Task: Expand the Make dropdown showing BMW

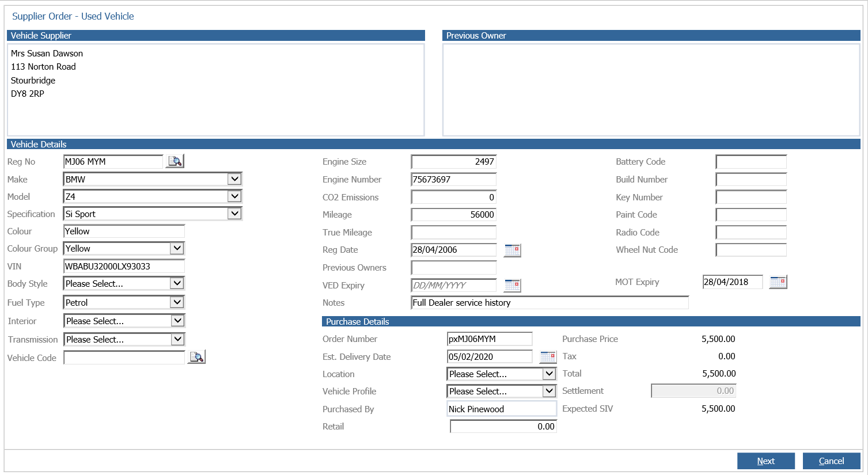Action: pos(234,179)
